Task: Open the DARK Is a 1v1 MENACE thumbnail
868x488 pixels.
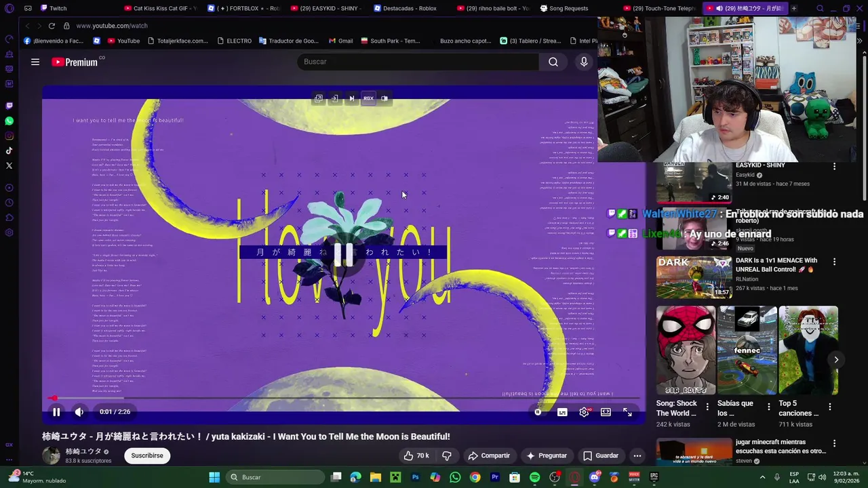Action: [x=693, y=277]
